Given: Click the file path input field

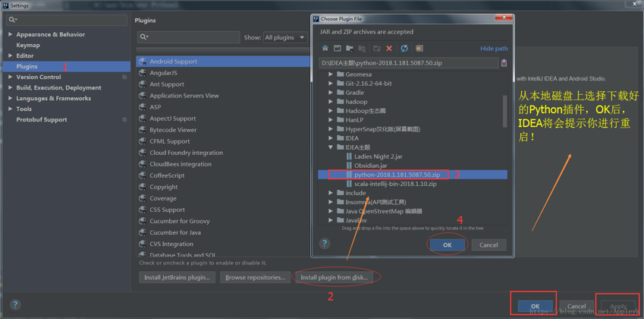Looking at the screenshot, I should pyautogui.click(x=409, y=63).
